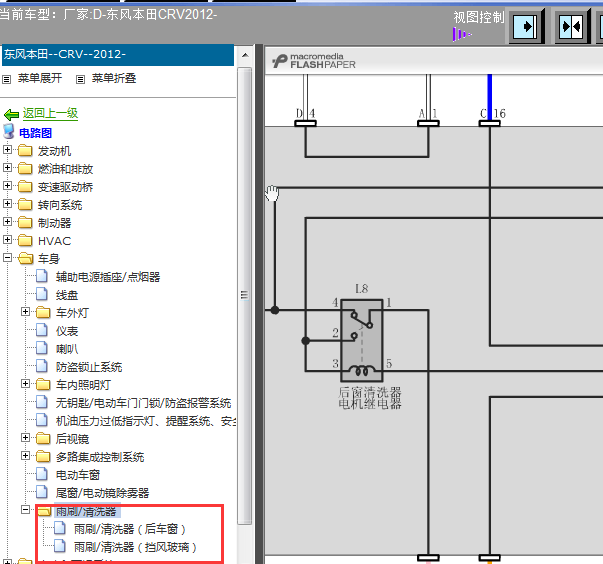
Task: Expand the 燃油和排放 folder
Action: (7, 168)
